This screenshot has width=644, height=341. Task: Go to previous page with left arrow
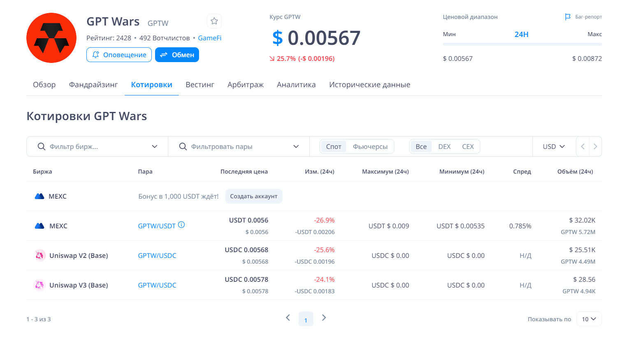[x=288, y=318]
